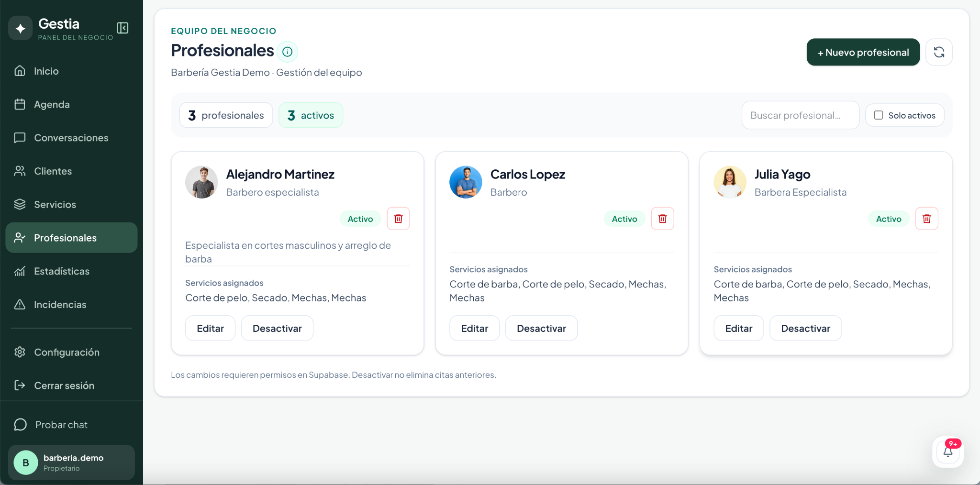This screenshot has height=485, width=980.
Task: Click the Gestia star logo
Action: point(20,28)
